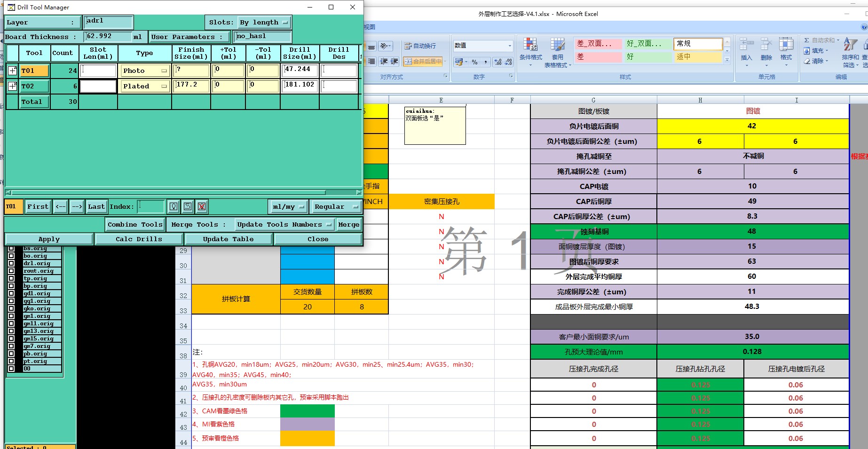The width and height of the screenshot is (868, 449).
Task: Open Format as Table icon in Excel
Action: [x=558, y=52]
